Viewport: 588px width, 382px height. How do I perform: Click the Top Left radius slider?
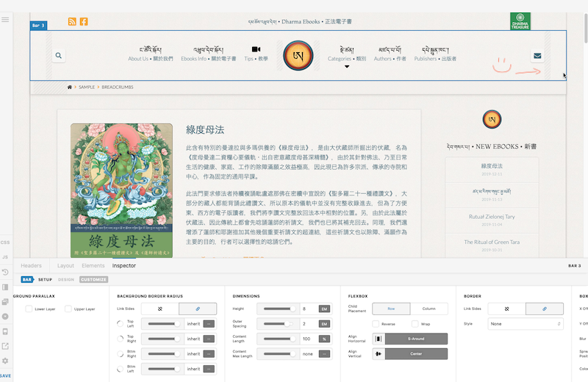pyautogui.click(x=163, y=324)
